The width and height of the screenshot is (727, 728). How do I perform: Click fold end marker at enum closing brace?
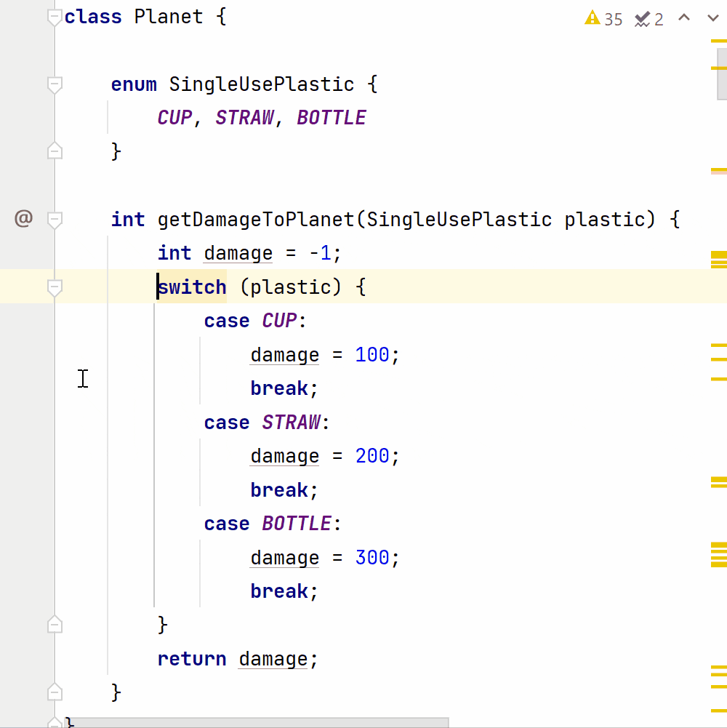click(55, 151)
